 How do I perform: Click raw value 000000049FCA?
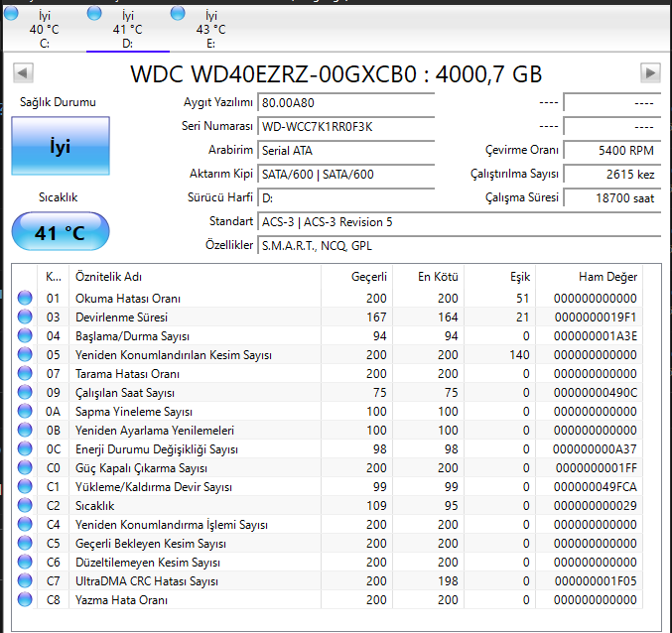click(x=596, y=487)
